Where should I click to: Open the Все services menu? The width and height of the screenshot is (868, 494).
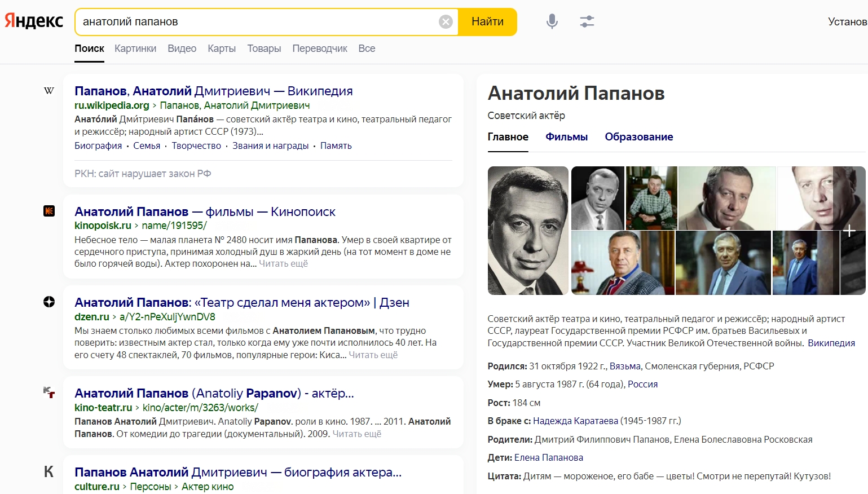pyautogui.click(x=367, y=48)
